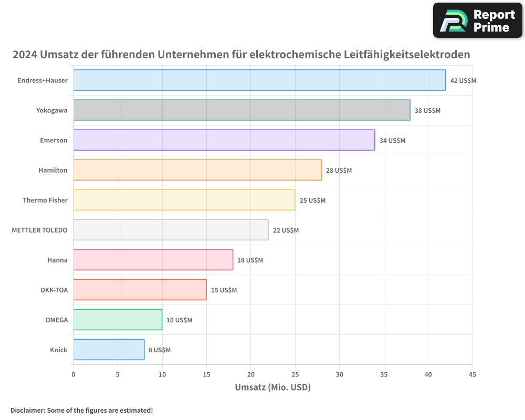Click the disclaimer text about estimated figures
The image size is (525, 420).
coord(81,411)
